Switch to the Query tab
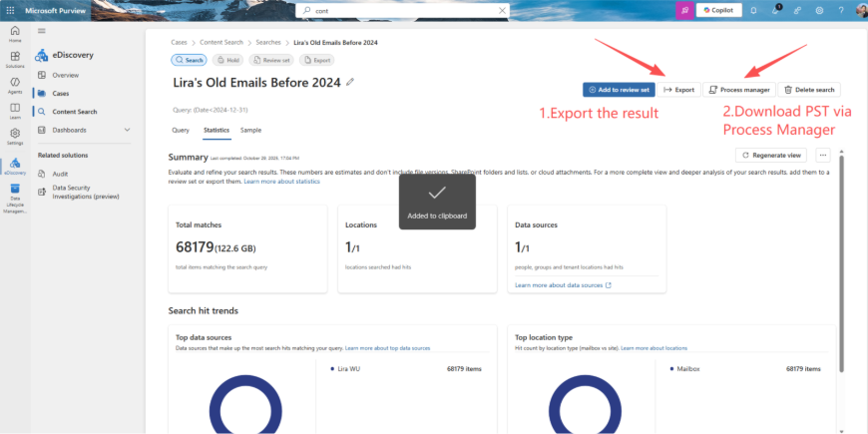868x434 pixels. (x=181, y=131)
